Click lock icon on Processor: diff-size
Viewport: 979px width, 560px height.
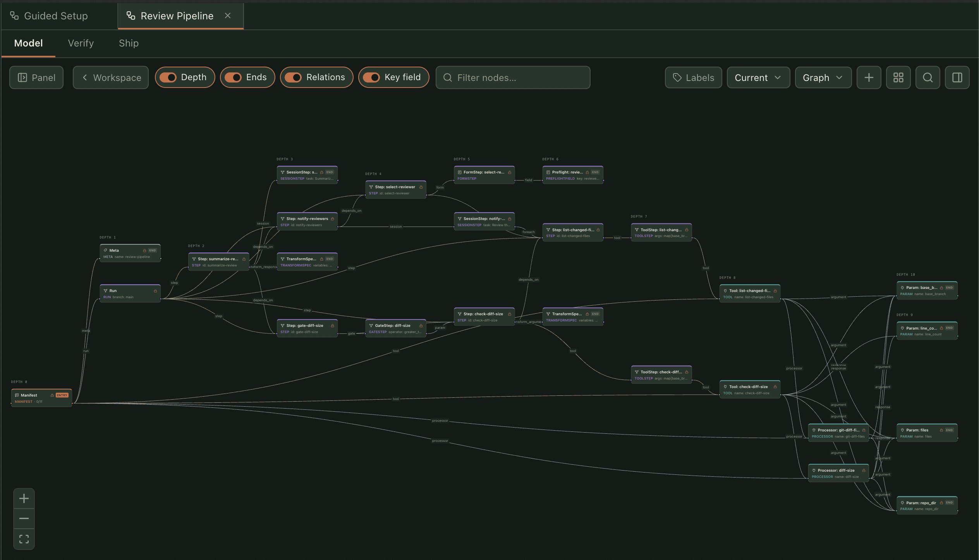[864, 471]
